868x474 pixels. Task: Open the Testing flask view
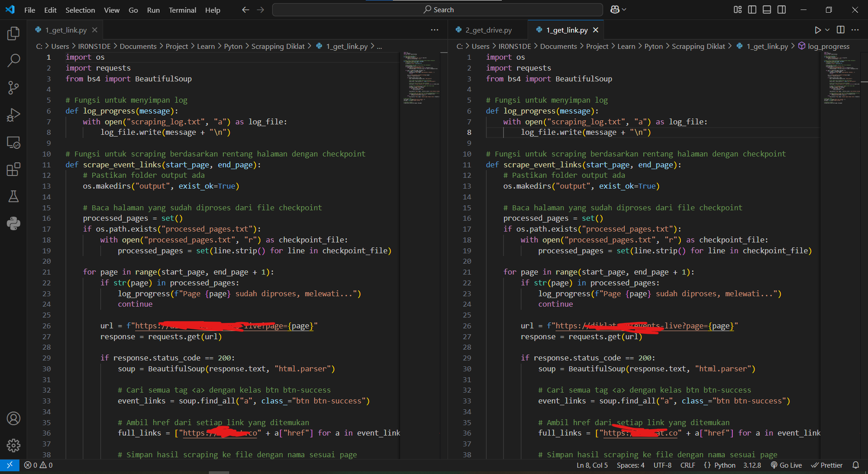coord(14,196)
